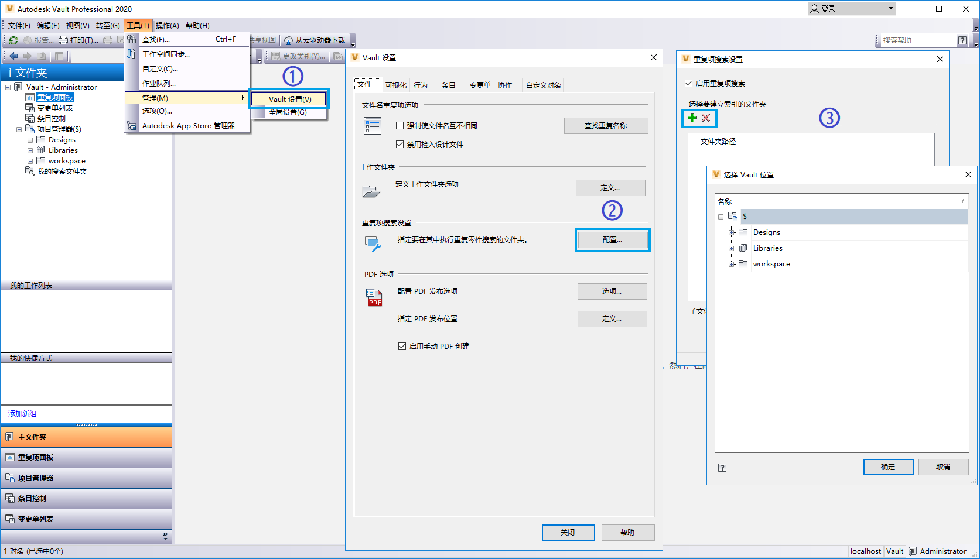Click the green plus add folder icon
The image size is (980, 559).
[692, 118]
